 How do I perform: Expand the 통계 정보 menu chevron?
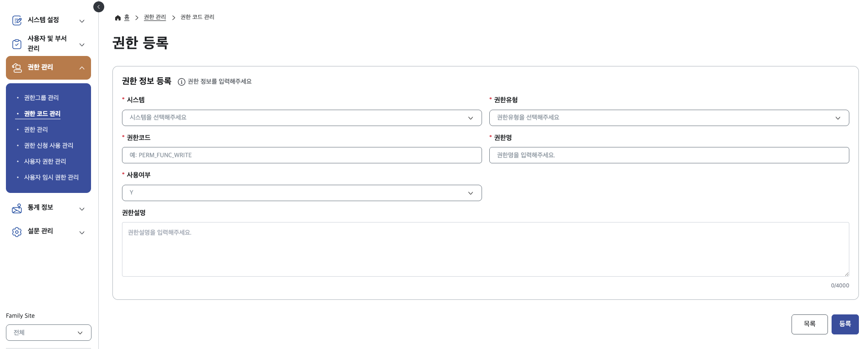click(x=82, y=209)
